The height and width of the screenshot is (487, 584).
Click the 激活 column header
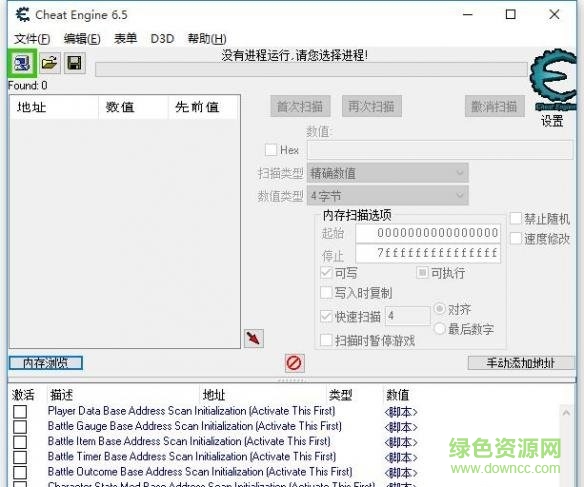click(23, 394)
